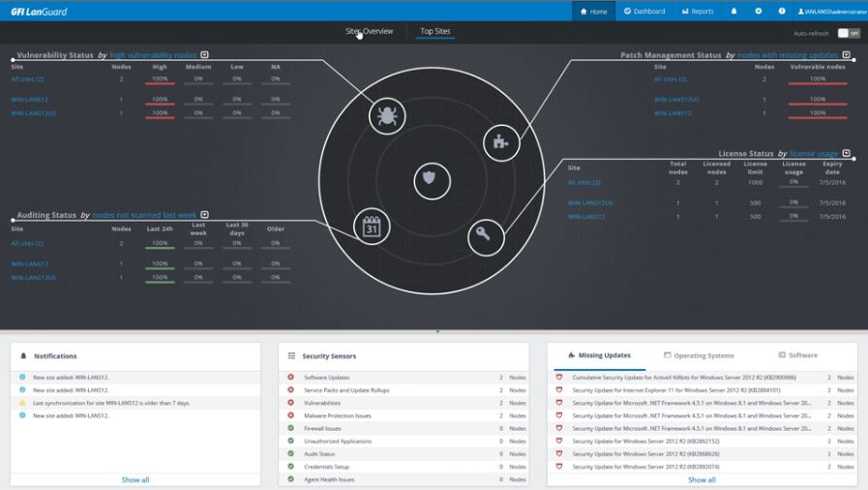Click green check icon beside Agent Health Issues
This screenshot has width=868, height=490.
coord(290,479)
